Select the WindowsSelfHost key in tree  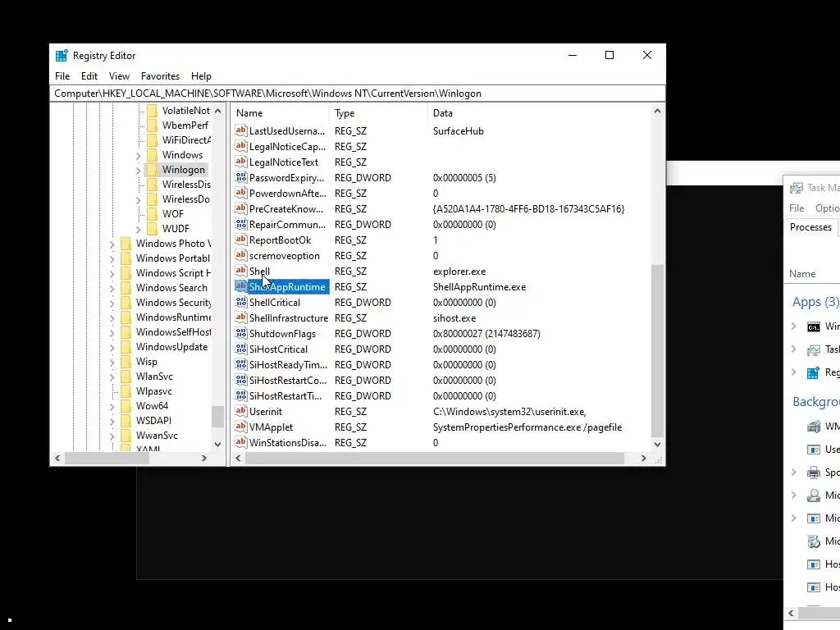(x=173, y=332)
